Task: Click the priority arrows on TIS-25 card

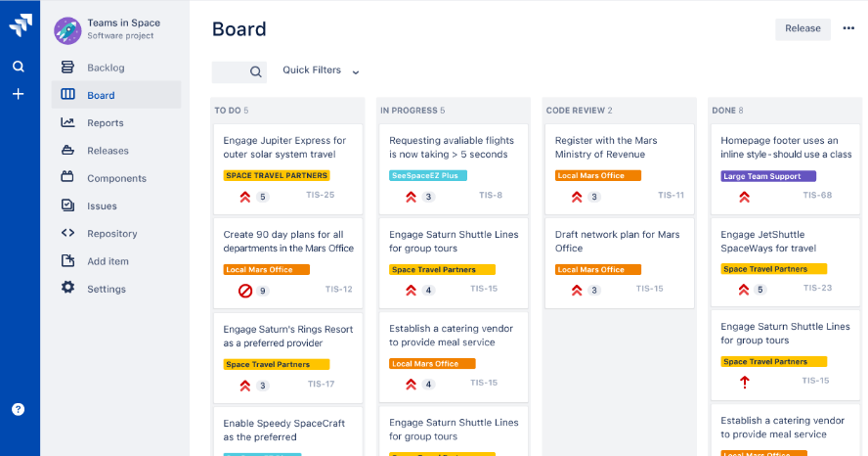Action: click(x=245, y=197)
